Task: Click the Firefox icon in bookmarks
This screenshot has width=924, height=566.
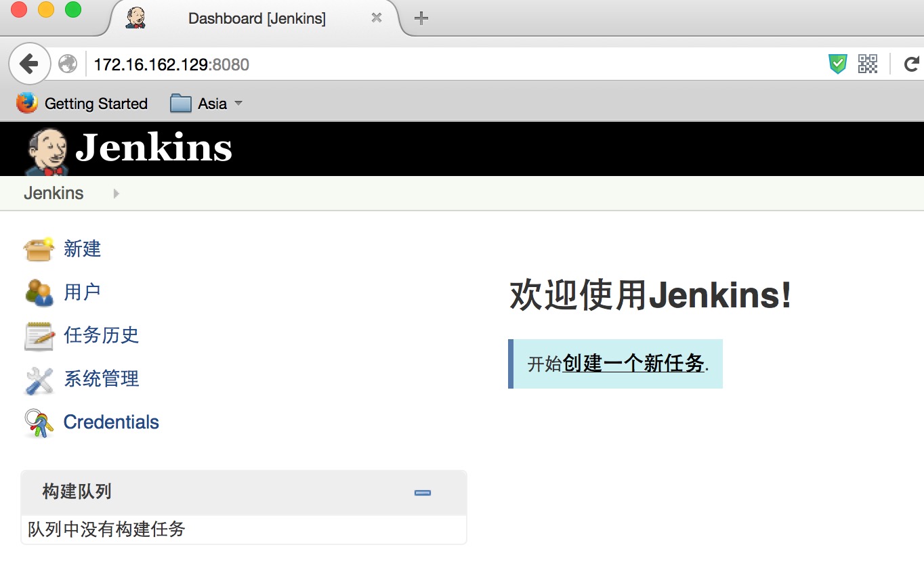Action: [27, 103]
